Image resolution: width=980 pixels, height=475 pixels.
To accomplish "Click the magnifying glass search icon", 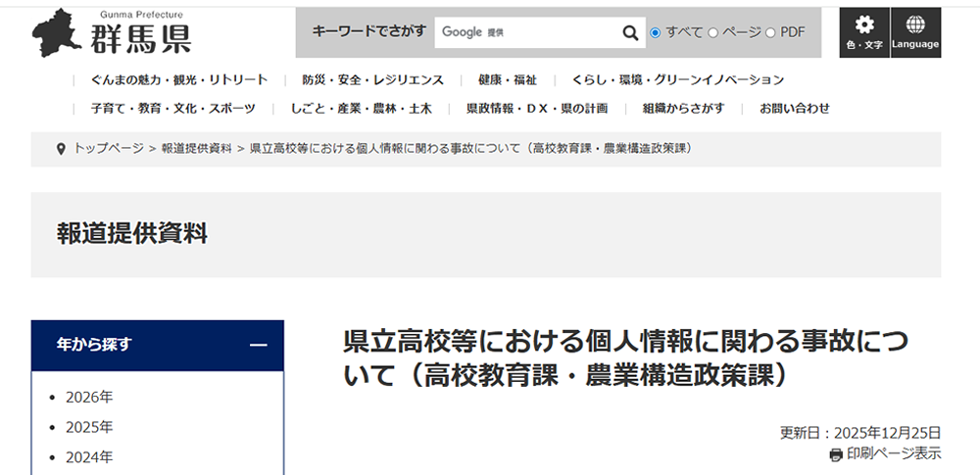I will click(x=630, y=32).
